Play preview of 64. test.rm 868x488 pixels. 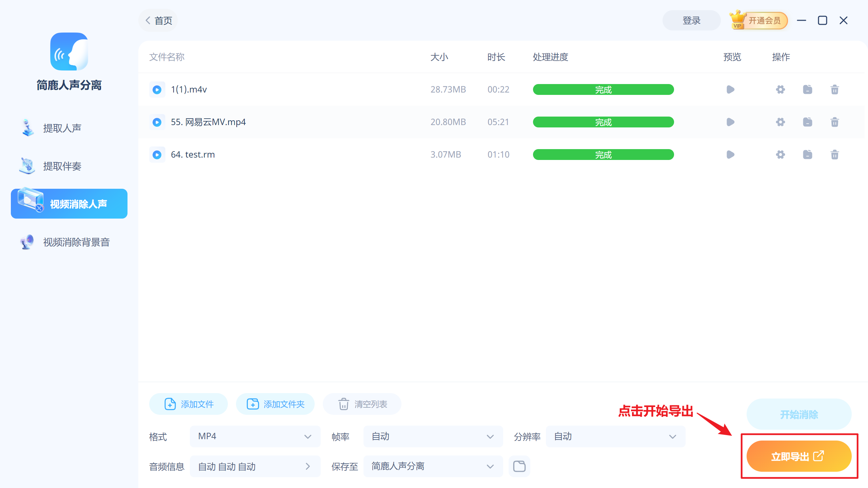click(x=730, y=155)
